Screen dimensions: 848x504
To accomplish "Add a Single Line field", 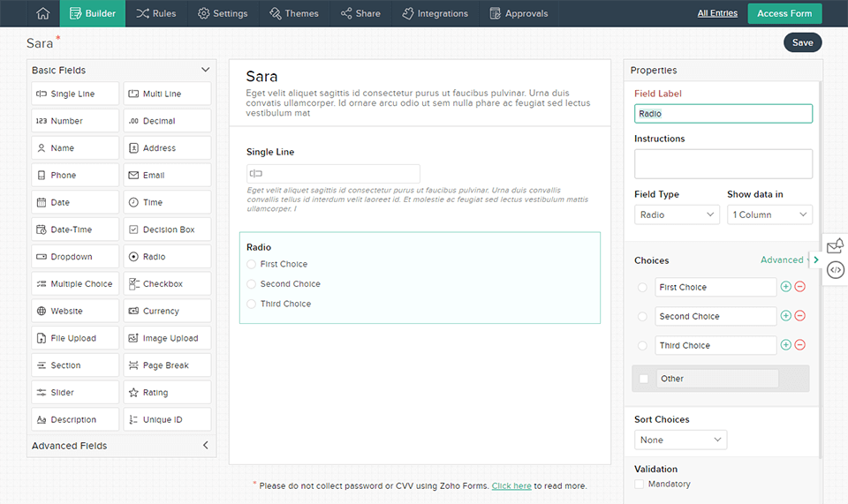I will [75, 94].
